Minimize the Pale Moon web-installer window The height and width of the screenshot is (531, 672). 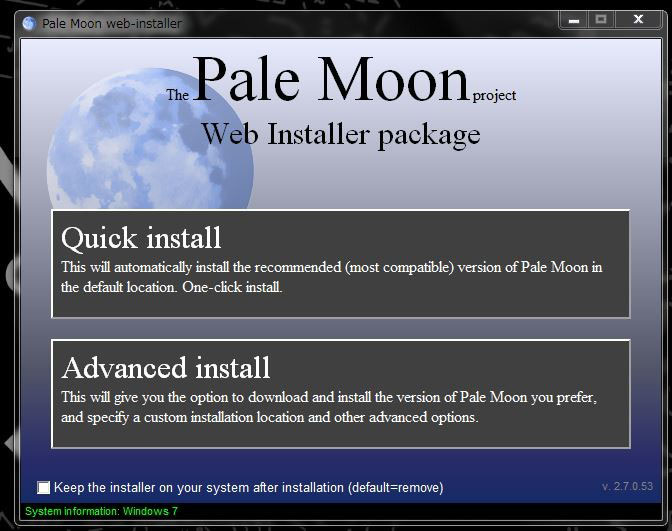pyautogui.click(x=574, y=20)
